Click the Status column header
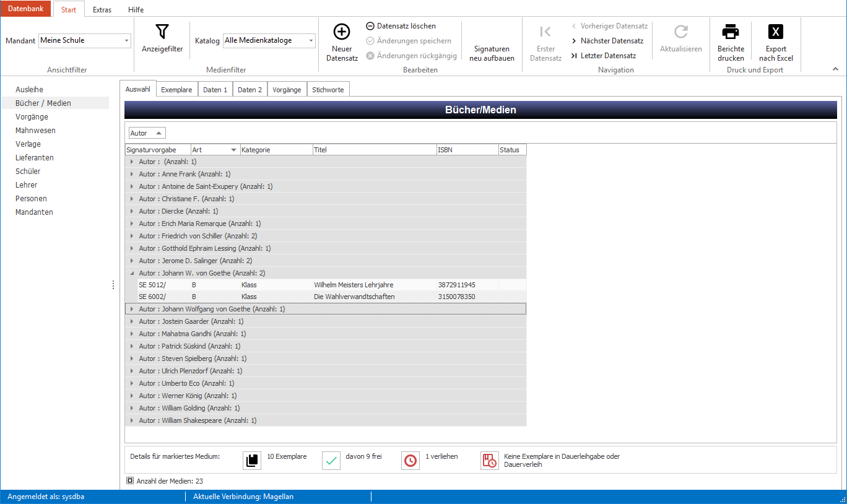The height and width of the screenshot is (504, 847). pos(513,150)
